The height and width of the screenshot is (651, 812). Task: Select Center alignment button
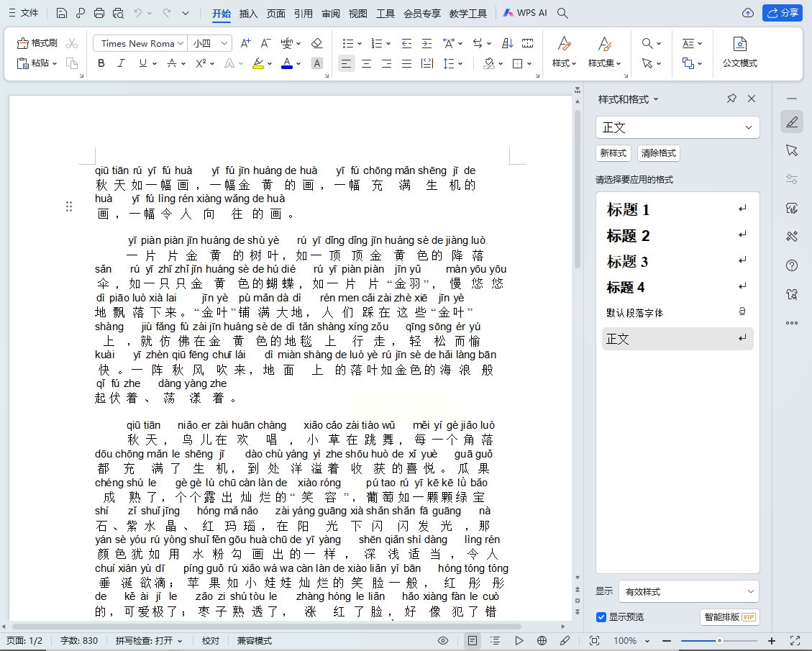(x=367, y=63)
